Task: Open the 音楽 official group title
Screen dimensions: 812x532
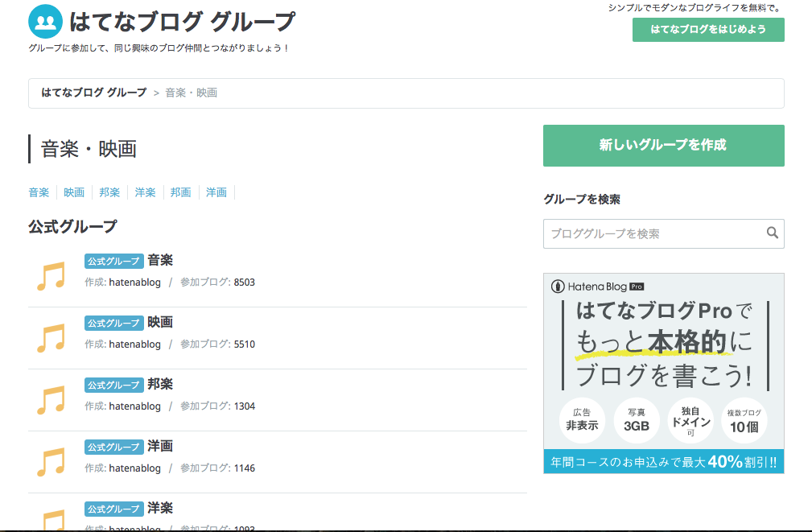Action: coord(160,260)
